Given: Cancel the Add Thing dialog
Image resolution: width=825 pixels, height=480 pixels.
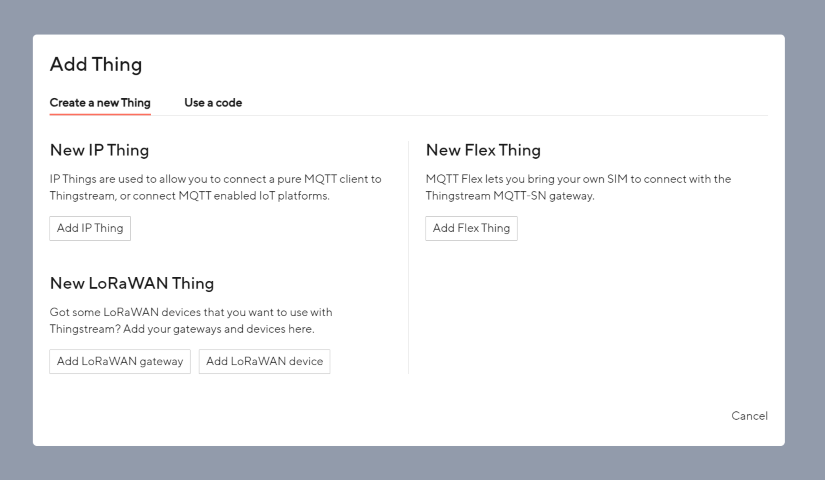Looking at the screenshot, I should 749,416.
